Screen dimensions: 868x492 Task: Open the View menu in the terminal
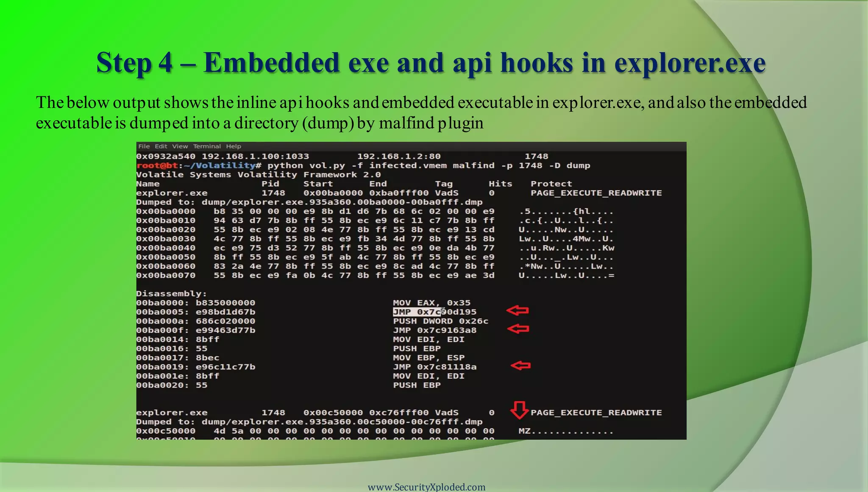[180, 146]
